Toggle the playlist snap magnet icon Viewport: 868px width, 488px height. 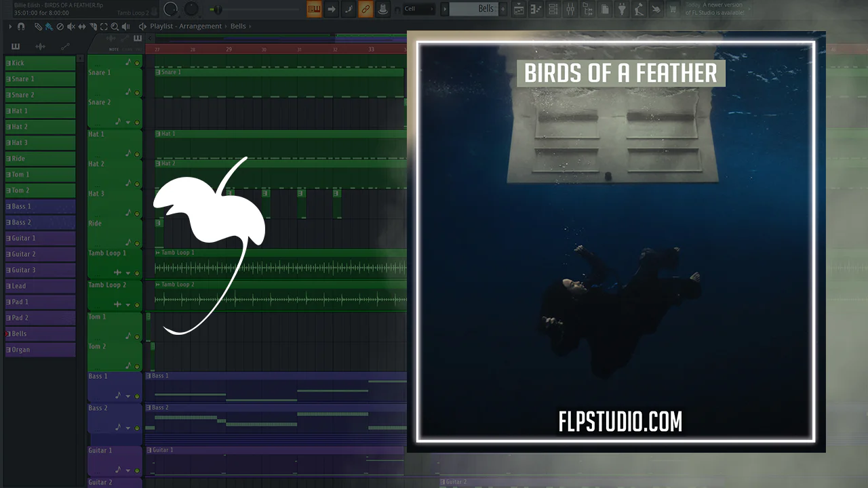[22, 26]
